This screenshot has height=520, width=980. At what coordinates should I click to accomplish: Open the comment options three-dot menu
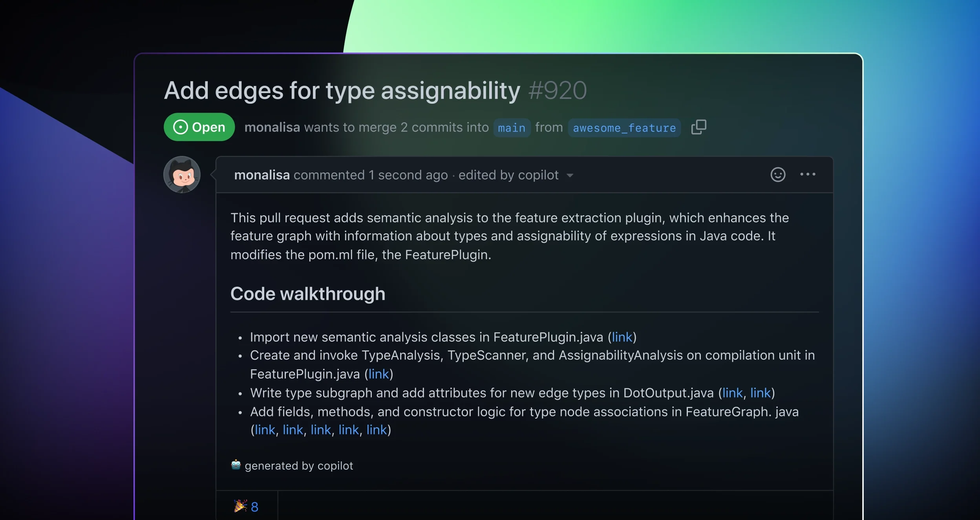808,174
